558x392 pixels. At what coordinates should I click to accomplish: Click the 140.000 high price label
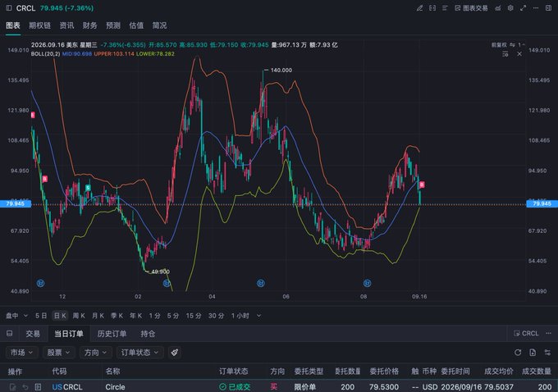pos(281,70)
